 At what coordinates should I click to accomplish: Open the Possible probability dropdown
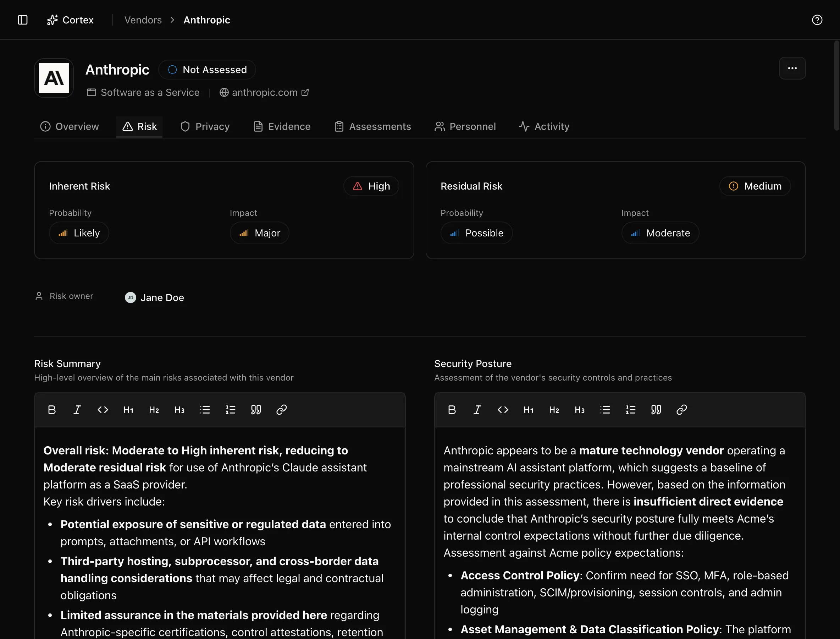pyautogui.click(x=477, y=233)
